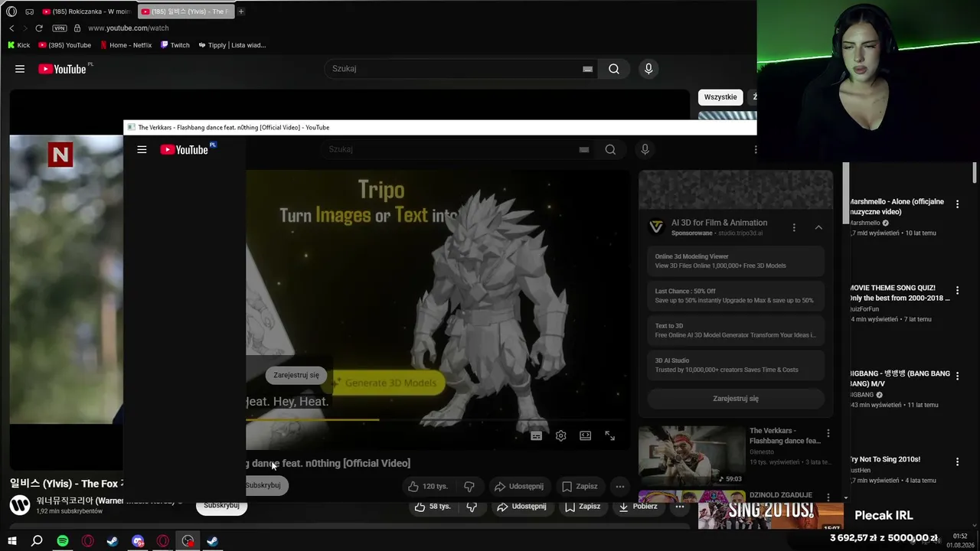This screenshot has height=551, width=980.
Task: Click YouTube logo in the Verkkars window
Action: pyautogui.click(x=185, y=149)
